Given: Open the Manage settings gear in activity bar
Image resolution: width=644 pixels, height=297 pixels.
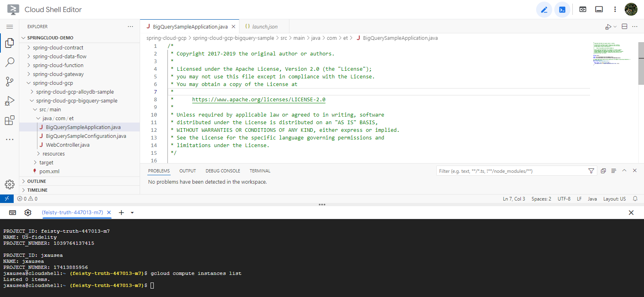Looking at the screenshot, I should coord(10,184).
